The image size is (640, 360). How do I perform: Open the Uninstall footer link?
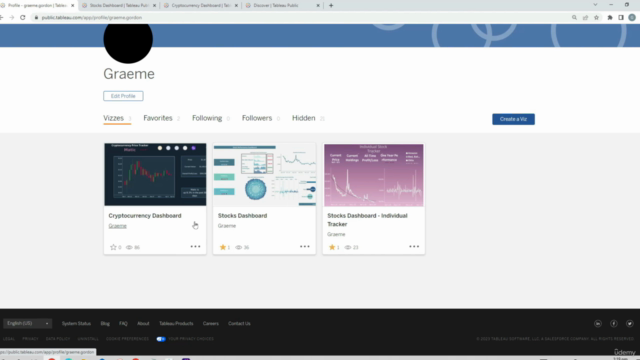[88, 339]
